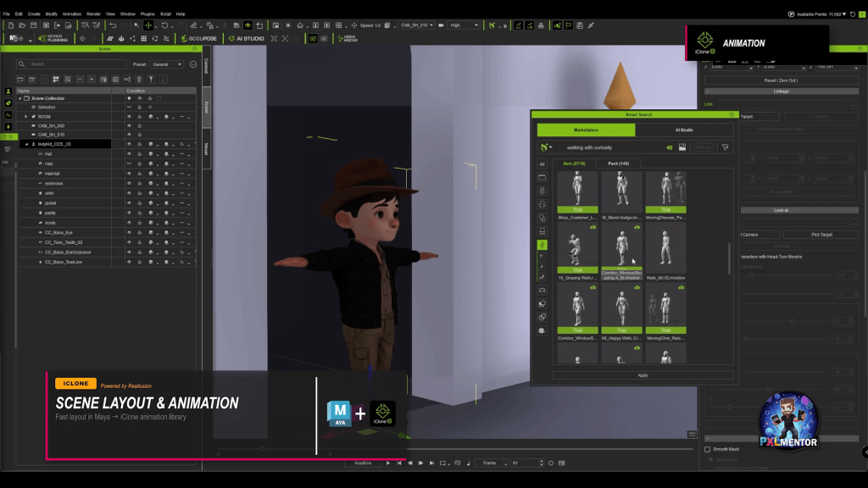Click the New Project icon in top toolbar
This screenshot has width=868, height=488.
10,25
